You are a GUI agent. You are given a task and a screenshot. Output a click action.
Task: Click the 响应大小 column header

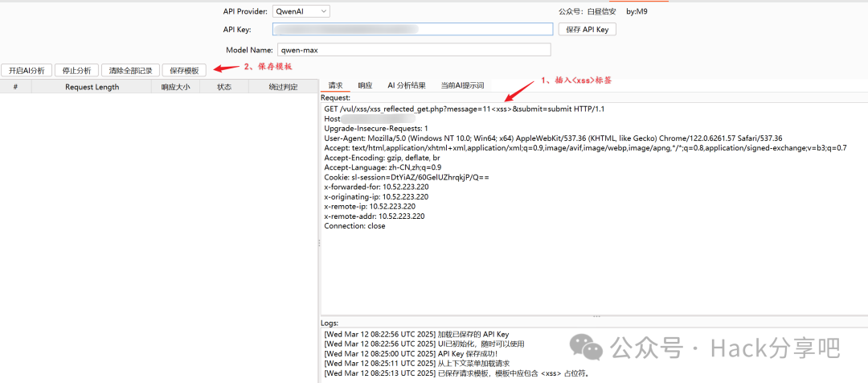pos(175,87)
